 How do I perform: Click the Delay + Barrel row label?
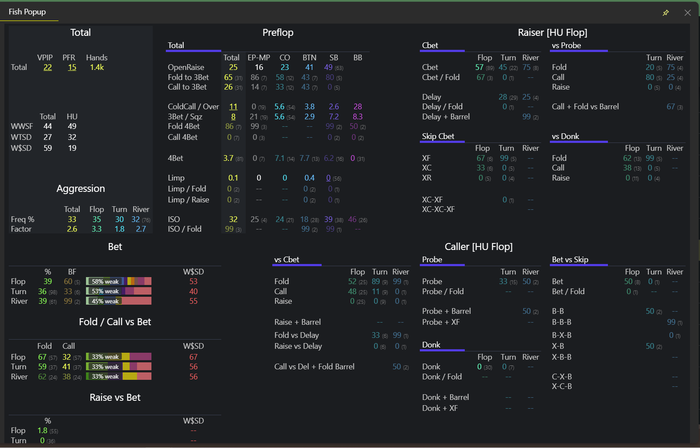click(x=446, y=116)
